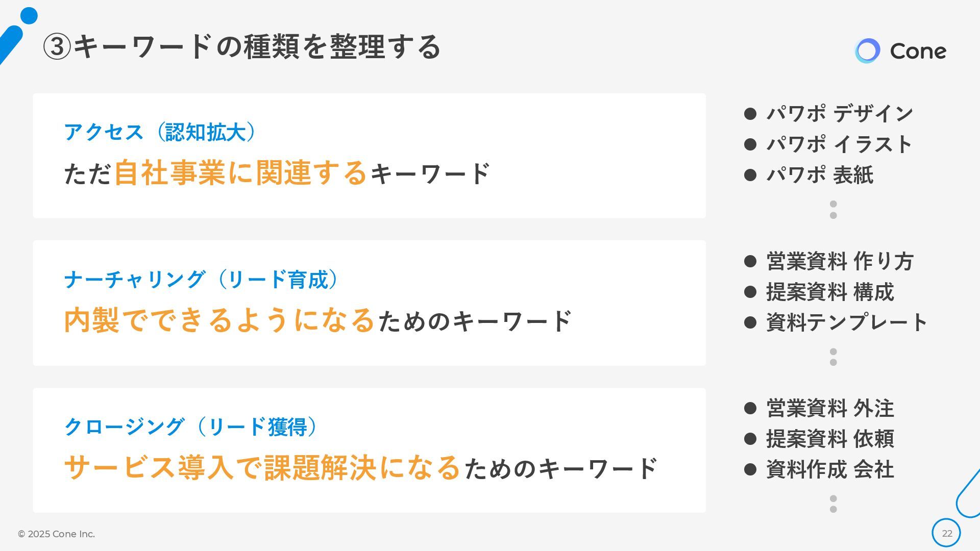The width and height of the screenshot is (980, 551).
Task: Click the クロージング（リード獲得） heading
Action: point(191,427)
